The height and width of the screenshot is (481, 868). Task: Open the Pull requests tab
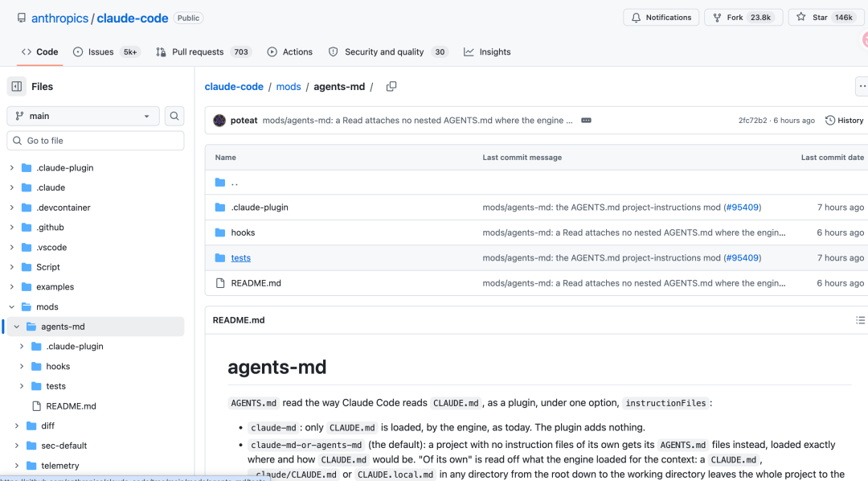[x=203, y=51]
